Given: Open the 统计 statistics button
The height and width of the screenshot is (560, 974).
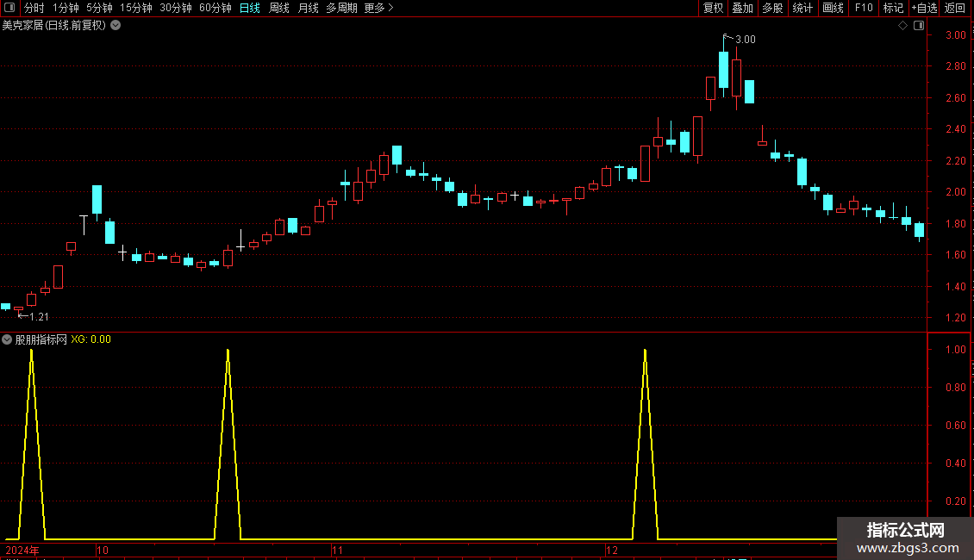Looking at the screenshot, I should [x=802, y=8].
